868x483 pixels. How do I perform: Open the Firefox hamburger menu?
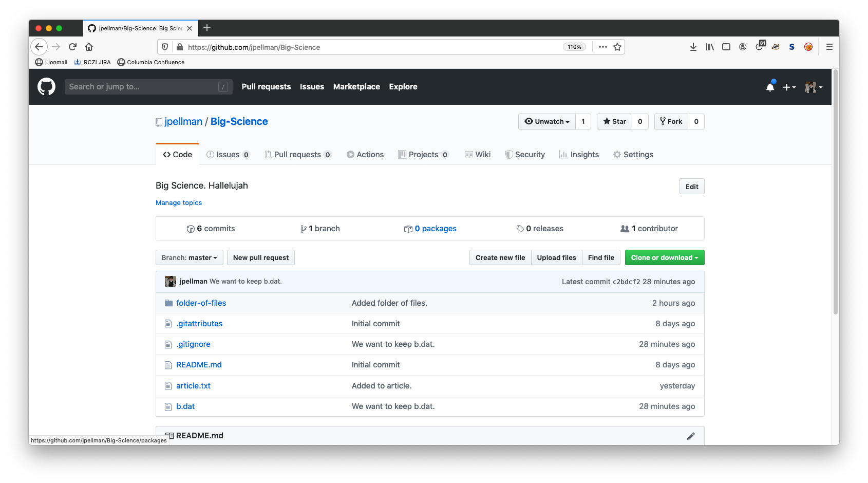click(829, 47)
